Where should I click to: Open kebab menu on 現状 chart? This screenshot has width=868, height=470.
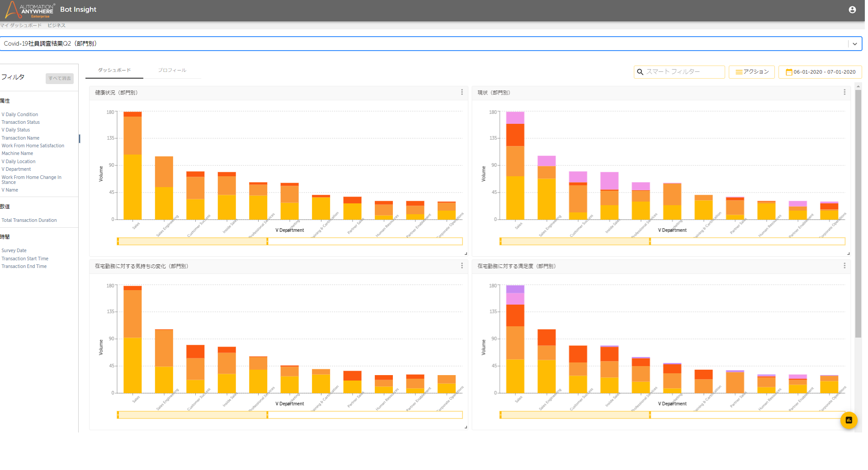pyautogui.click(x=844, y=92)
